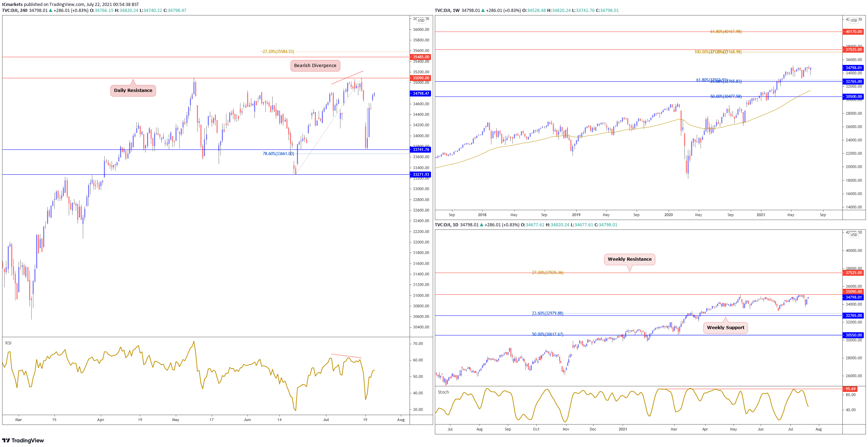Click the USD currency button on weekly chart
The width and height of the screenshot is (868, 447).
tap(854, 20)
